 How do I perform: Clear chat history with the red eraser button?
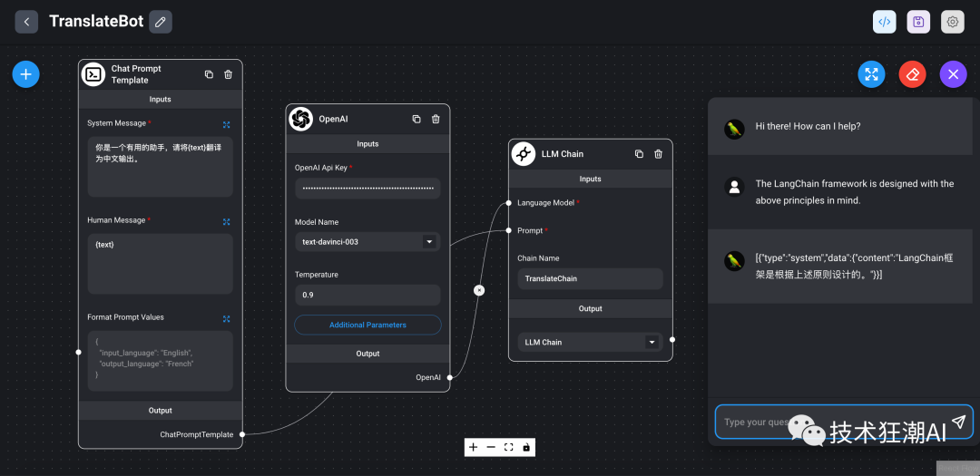coord(912,74)
